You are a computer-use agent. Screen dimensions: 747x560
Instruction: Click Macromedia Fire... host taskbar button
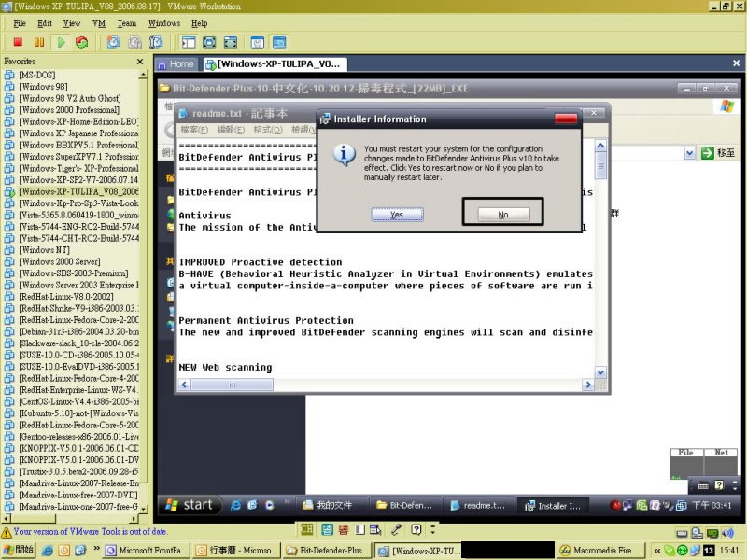click(600, 551)
